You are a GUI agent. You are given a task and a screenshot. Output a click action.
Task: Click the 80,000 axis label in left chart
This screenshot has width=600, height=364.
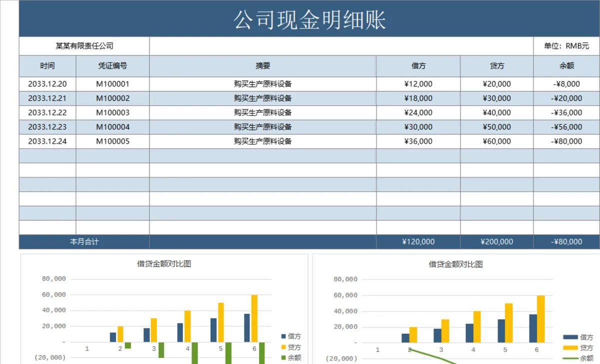54,279
